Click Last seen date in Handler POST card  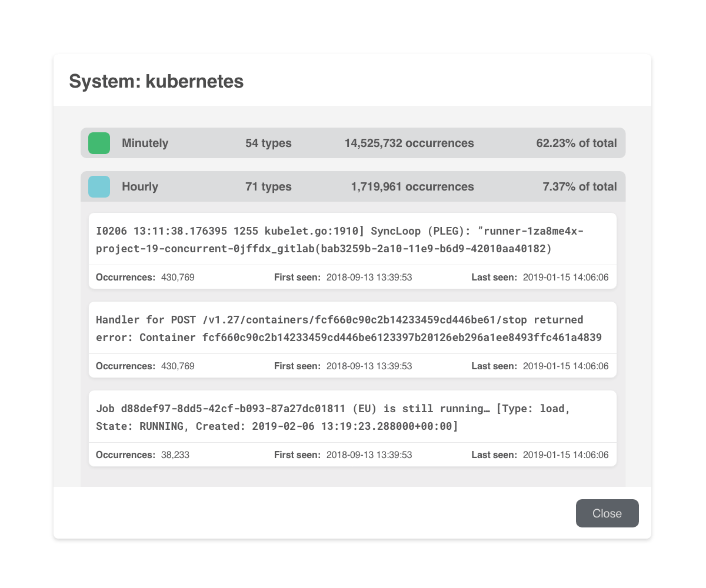pos(565,366)
